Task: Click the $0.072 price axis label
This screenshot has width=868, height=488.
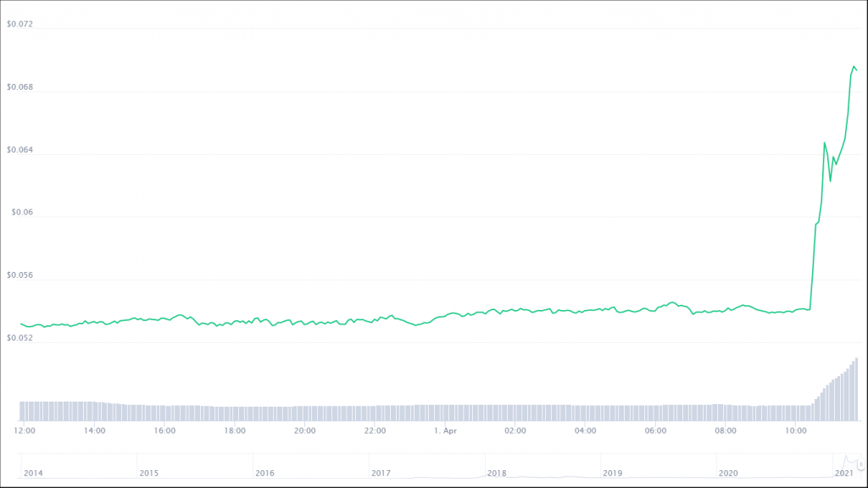Action: 19,24
